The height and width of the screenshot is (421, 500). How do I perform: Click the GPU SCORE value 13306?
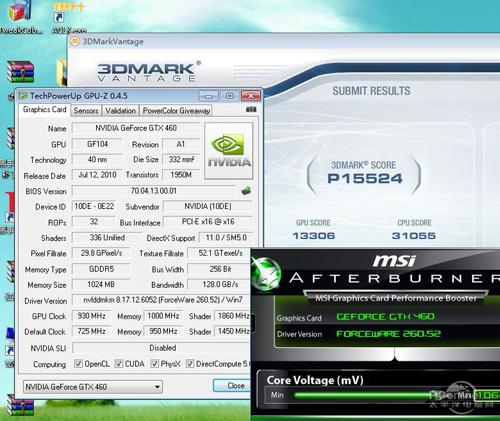click(x=314, y=236)
